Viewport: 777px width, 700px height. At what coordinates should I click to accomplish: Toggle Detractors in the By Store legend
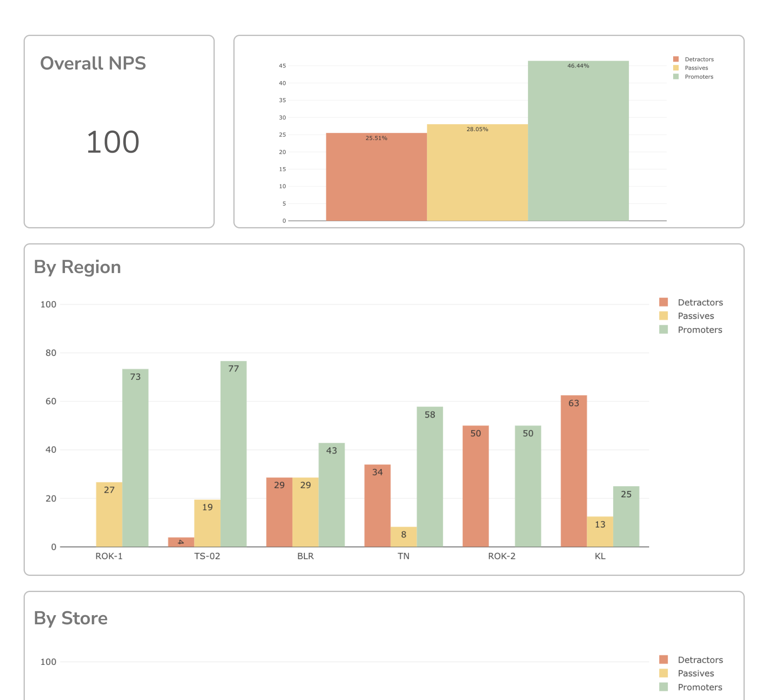coord(700,660)
